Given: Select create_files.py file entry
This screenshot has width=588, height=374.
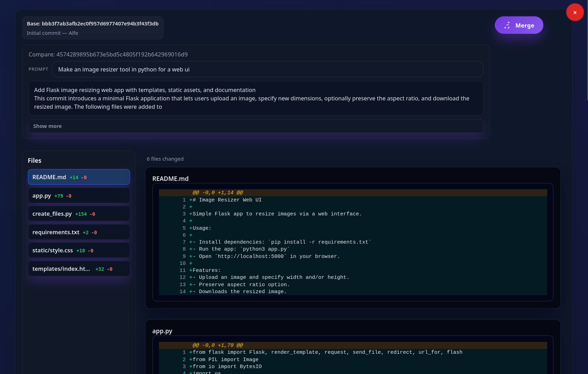Looking at the screenshot, I should [x=79, y=214].
